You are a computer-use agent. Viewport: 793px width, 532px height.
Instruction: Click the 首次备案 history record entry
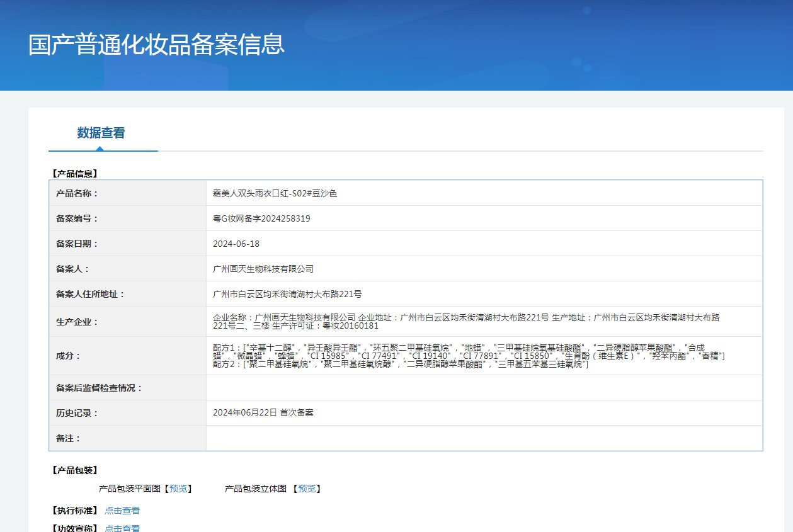pos(263,412)
